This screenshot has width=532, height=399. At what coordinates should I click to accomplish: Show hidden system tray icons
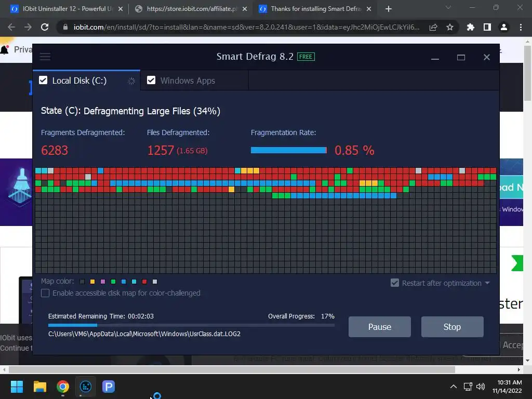coord(453,387)
